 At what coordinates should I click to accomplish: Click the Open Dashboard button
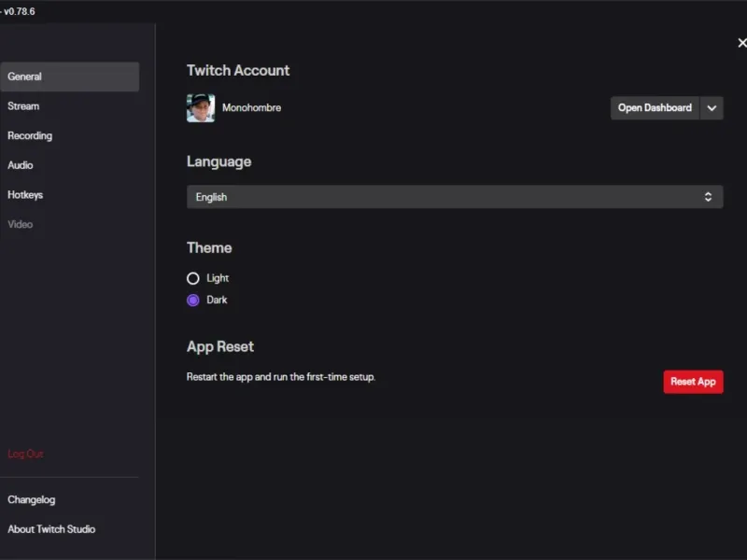pos(655,108)
